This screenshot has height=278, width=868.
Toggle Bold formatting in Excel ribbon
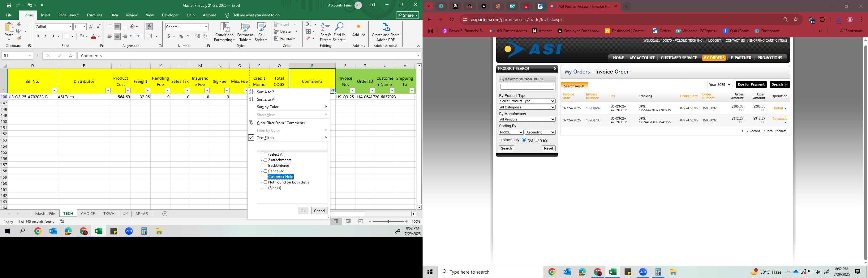tap(38, 36)
